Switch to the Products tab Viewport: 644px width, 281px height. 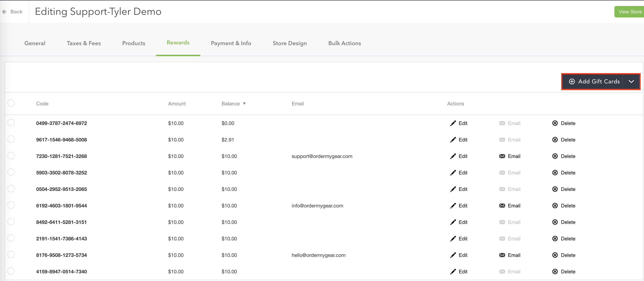coord(133,43)
